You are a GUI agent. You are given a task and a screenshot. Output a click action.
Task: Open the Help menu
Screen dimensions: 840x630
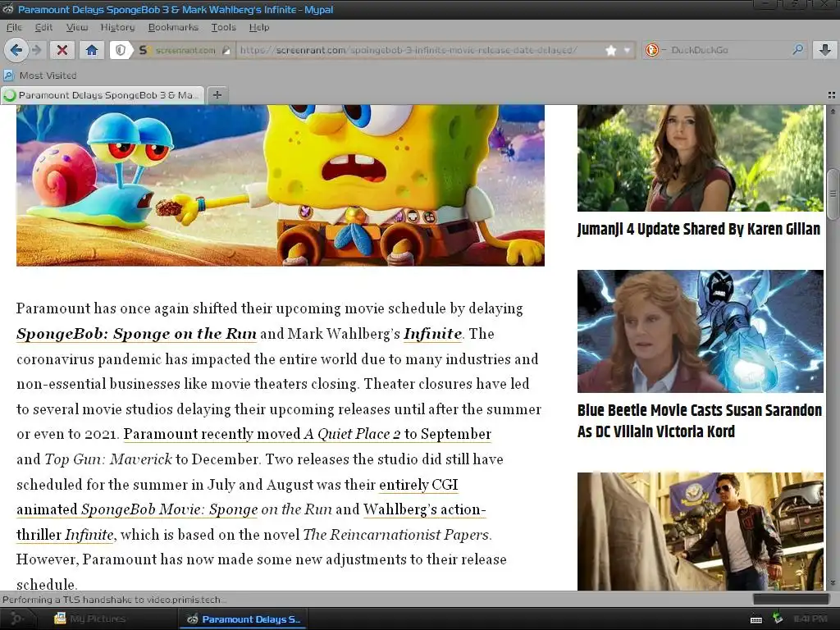[x=259, y=27]
